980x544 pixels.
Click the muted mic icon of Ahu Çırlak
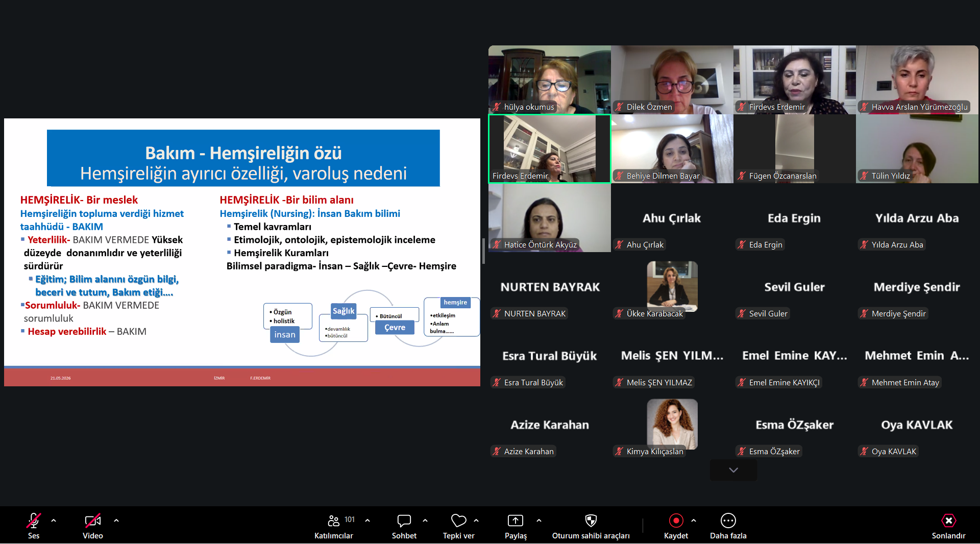click(619, 244)
